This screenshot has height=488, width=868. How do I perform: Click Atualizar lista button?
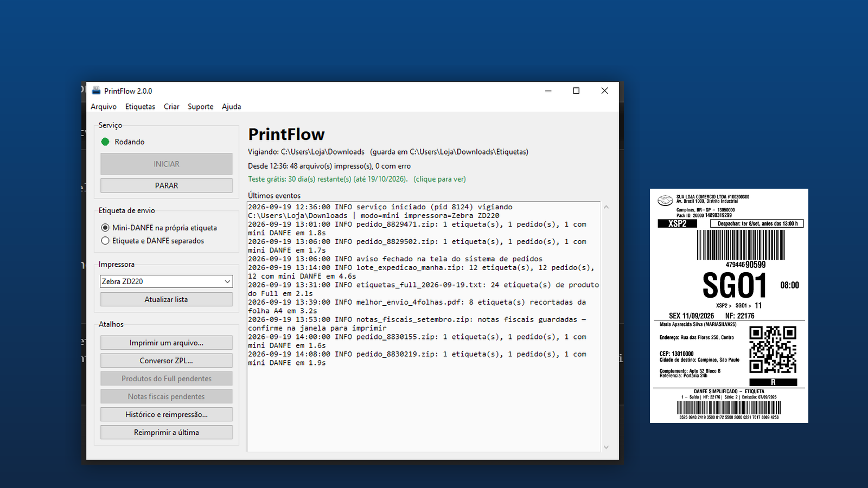coord(167,299)
